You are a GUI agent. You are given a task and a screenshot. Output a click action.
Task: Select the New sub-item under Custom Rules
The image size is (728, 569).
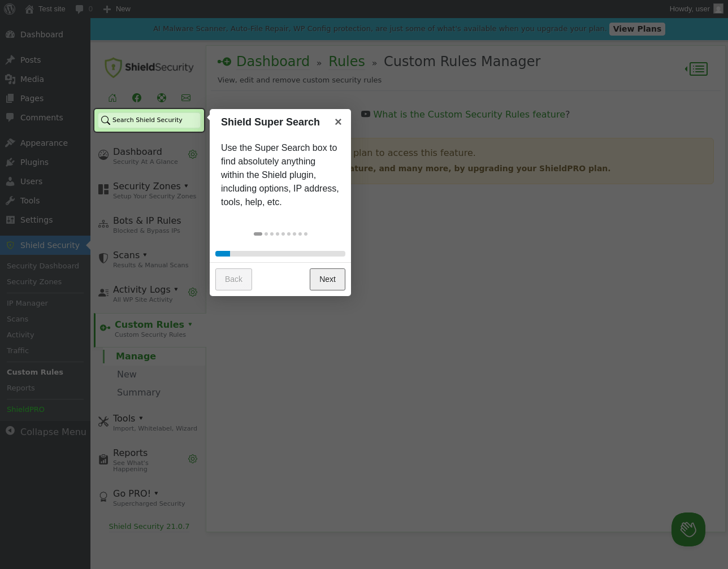(x=127, y=375)
